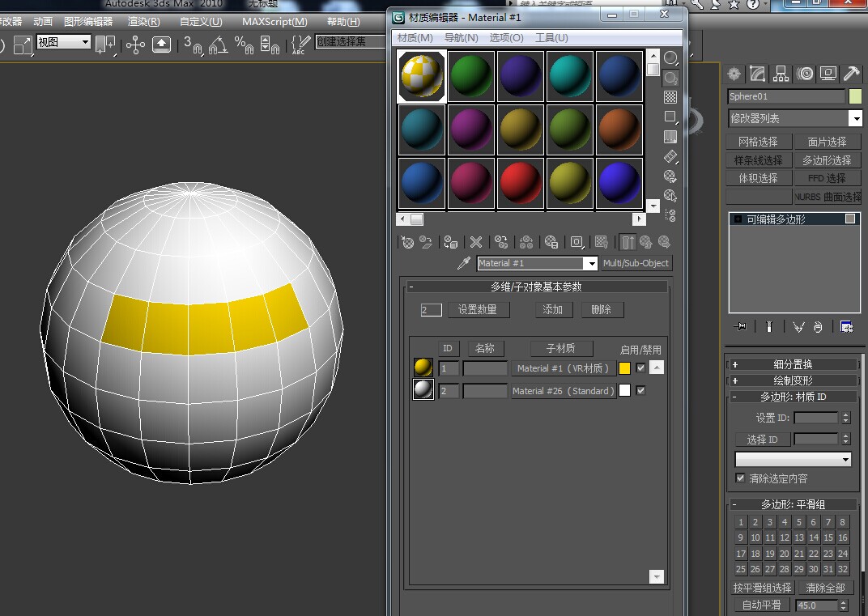Click the Multi/Sub-Object button

pyautogui.click(x=636, y=263)
